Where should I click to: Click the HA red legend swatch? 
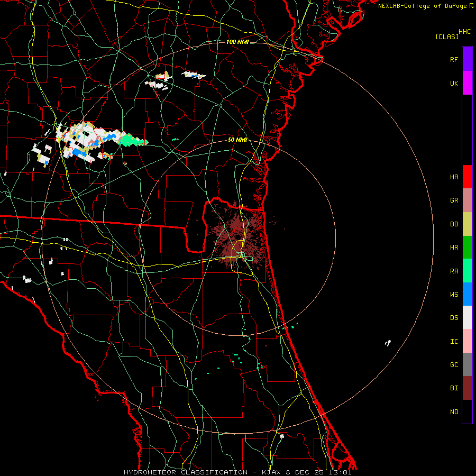point(467,177)
